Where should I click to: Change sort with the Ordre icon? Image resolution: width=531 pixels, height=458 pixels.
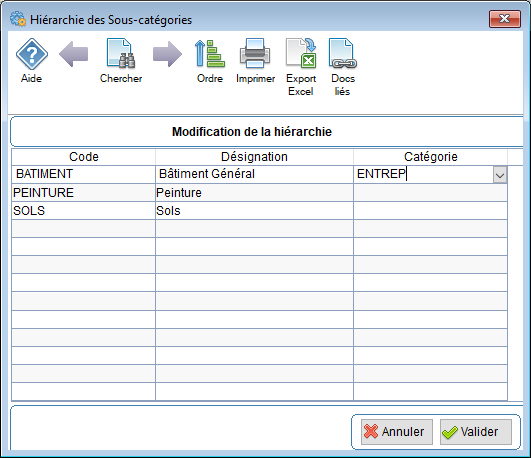point(210,60)
